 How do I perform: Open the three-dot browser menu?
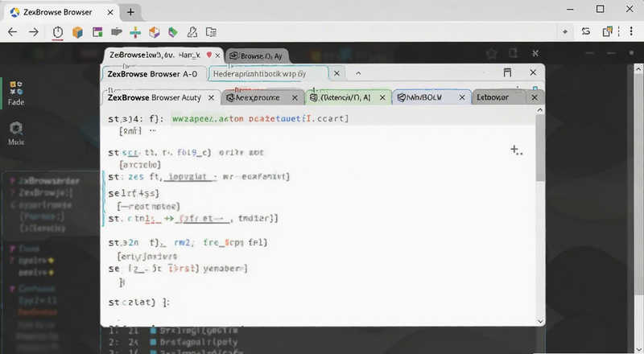click(631, 31)
